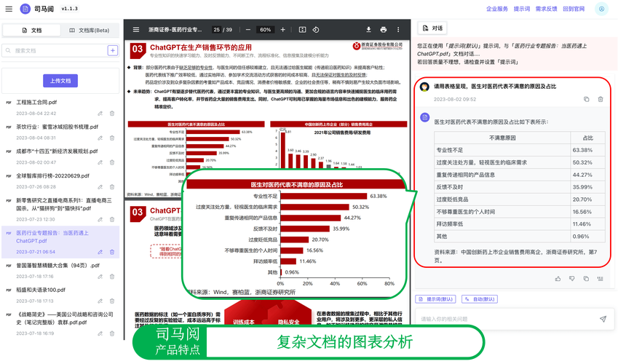Edit the 全球智库排行榜-20220629.pdf entry

coord(100,187)
